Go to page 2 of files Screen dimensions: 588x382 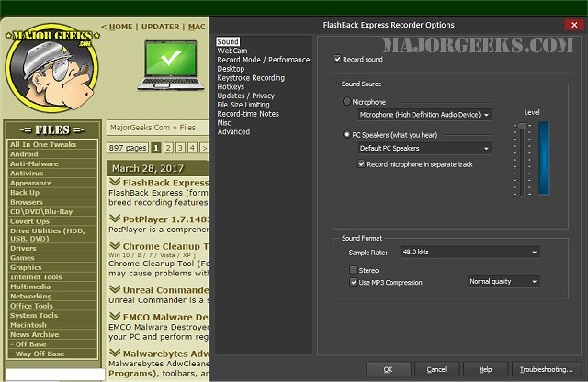(169, 147)
